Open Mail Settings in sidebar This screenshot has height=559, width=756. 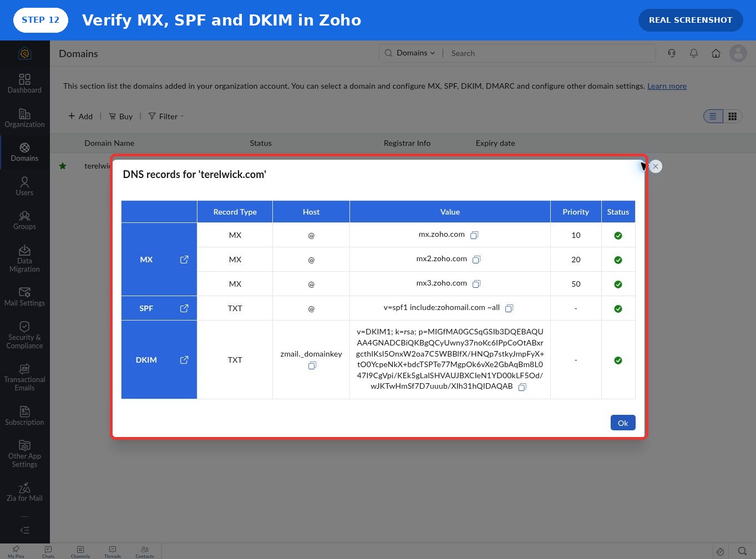coord(24,297)
